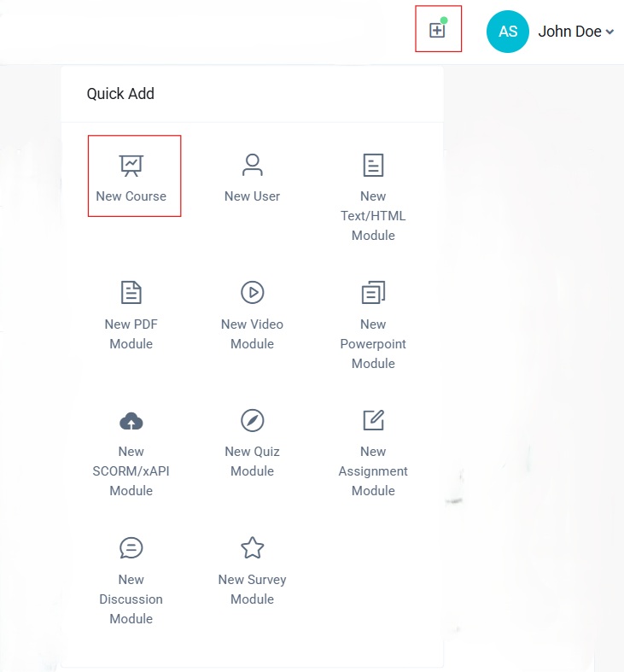Click the John Doe user name

tap(569, 32)
